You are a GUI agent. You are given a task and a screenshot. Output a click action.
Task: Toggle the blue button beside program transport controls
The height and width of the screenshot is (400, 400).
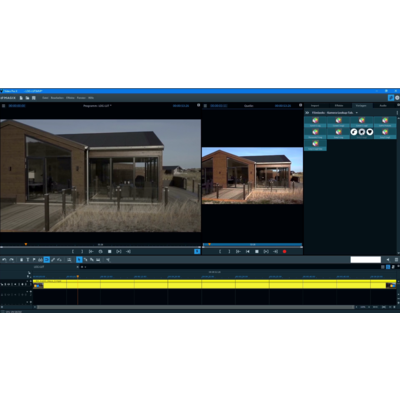(x=197, y=251)
